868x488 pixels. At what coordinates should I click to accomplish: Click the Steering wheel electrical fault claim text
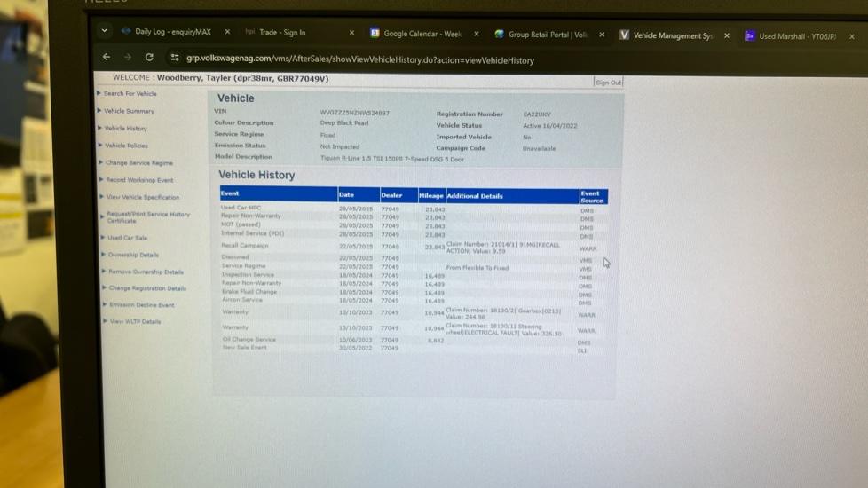503,330
